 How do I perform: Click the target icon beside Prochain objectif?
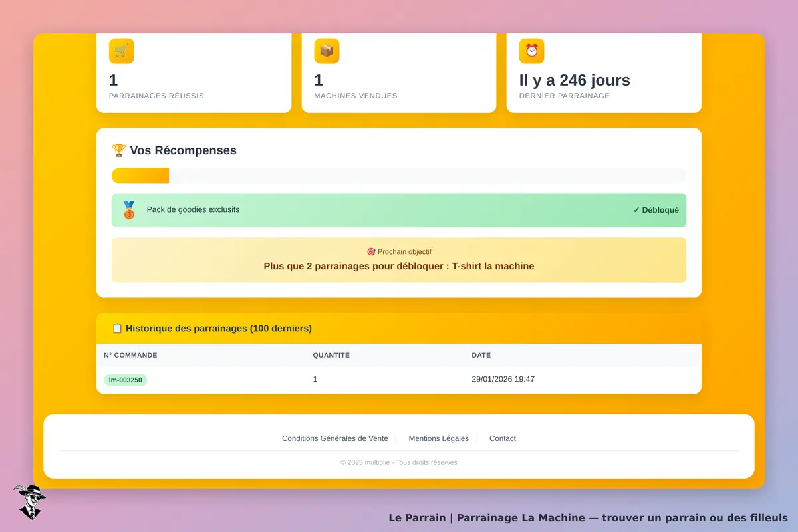371,252
